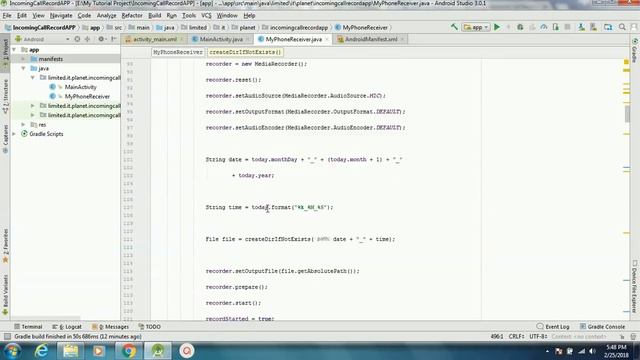
Task: Open Internet Explorer from the taskbar
Action: pyautogui.click(x=41, y=351)
